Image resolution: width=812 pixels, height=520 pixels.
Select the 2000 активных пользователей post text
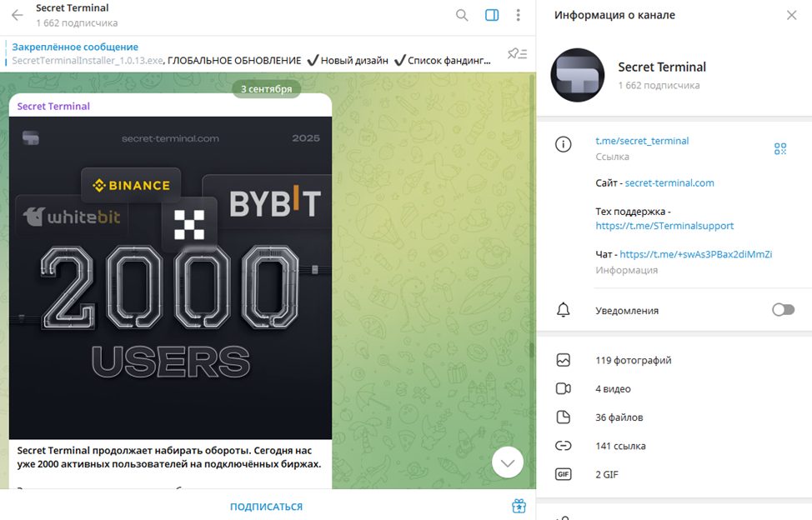click(x=169, y=457)
